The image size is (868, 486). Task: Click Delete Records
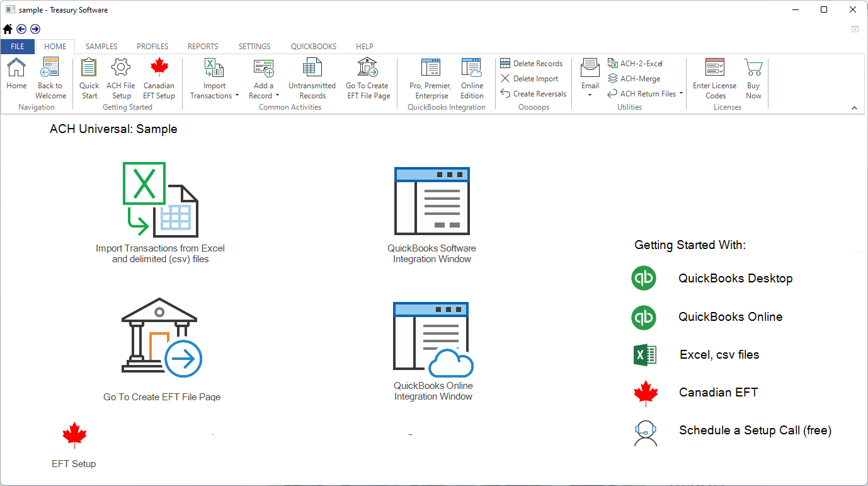click(532, 63)
